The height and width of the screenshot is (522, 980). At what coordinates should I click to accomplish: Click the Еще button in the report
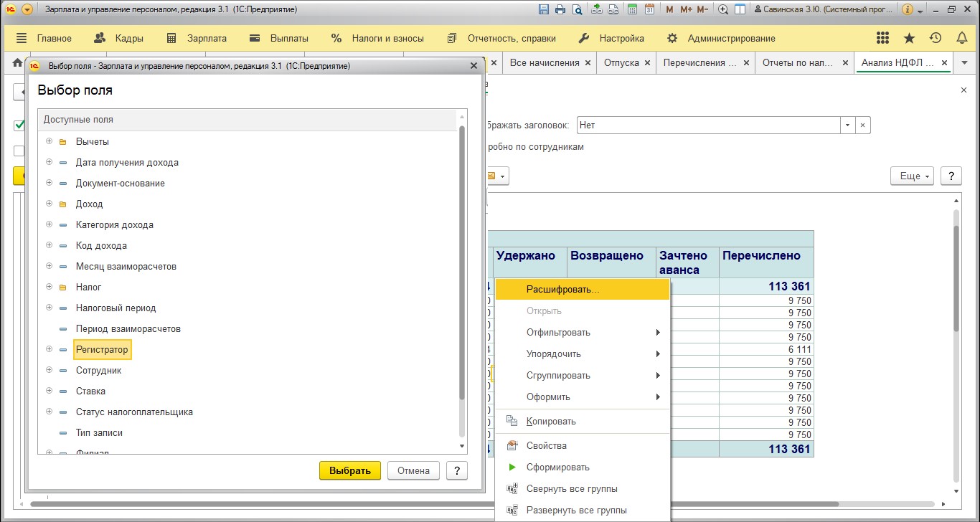click(912, 176)
